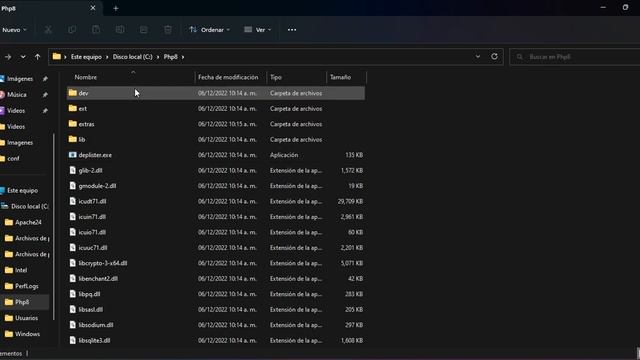This screenshot has width=640, height=360.
Task: Click the navigation pane vertical scrollbar
Action: point(53,227)
